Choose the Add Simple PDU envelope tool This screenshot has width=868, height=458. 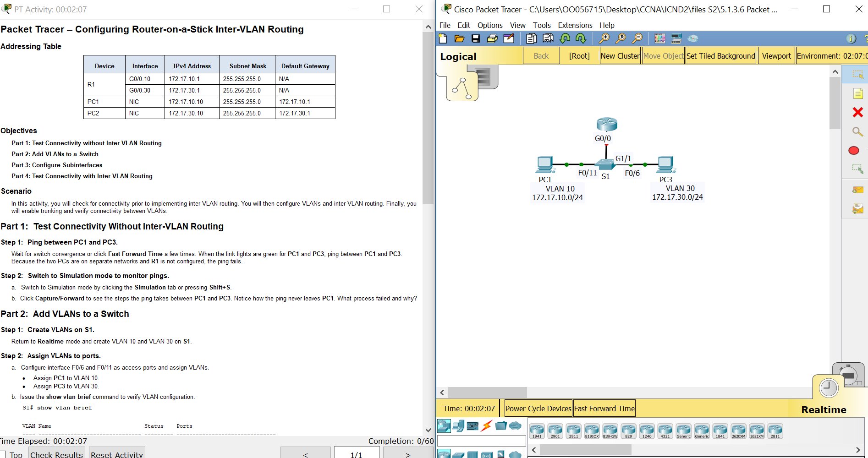tap(857, 190)
